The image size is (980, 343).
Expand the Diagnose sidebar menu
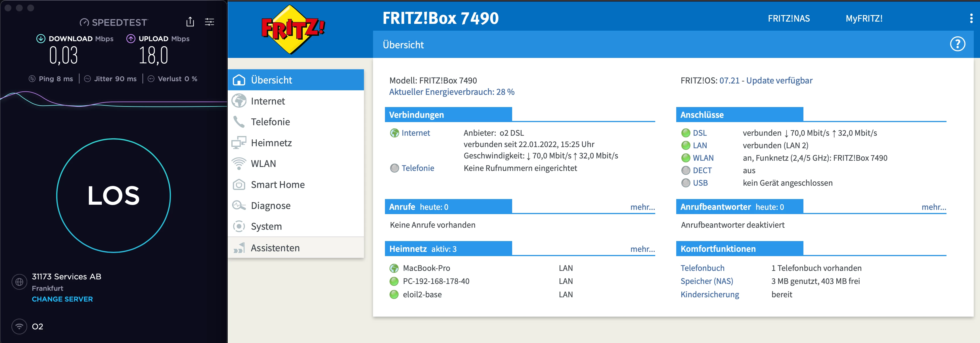click(271, 206)
